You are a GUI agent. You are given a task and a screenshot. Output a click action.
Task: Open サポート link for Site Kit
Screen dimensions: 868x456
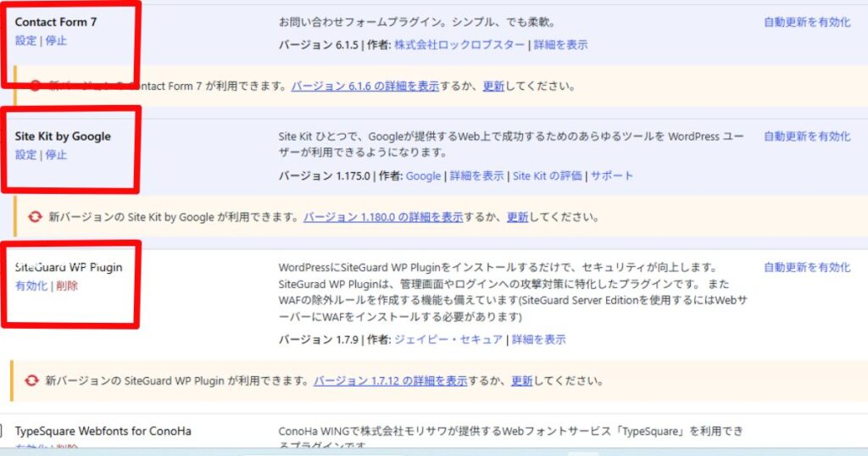coord(611,176)
